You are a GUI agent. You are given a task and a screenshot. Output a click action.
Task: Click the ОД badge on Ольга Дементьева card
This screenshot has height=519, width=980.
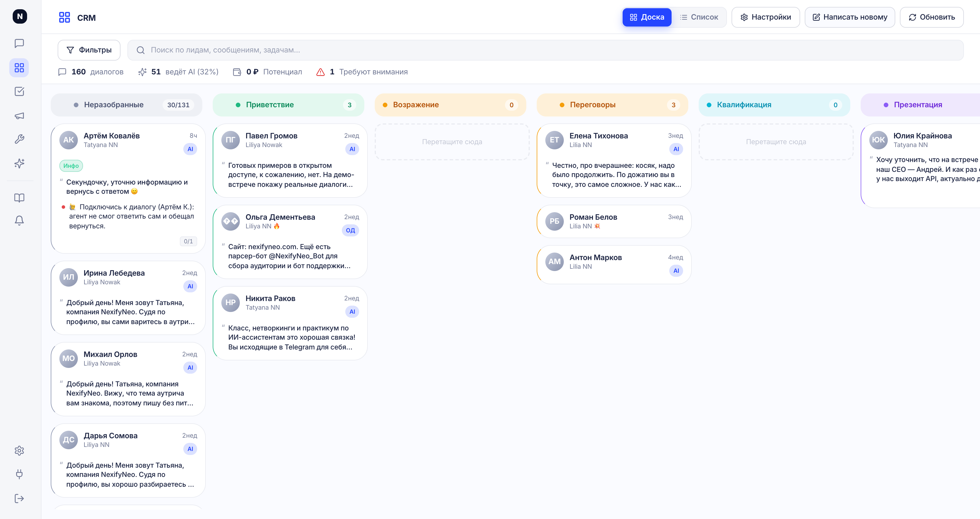click(350, 230)
